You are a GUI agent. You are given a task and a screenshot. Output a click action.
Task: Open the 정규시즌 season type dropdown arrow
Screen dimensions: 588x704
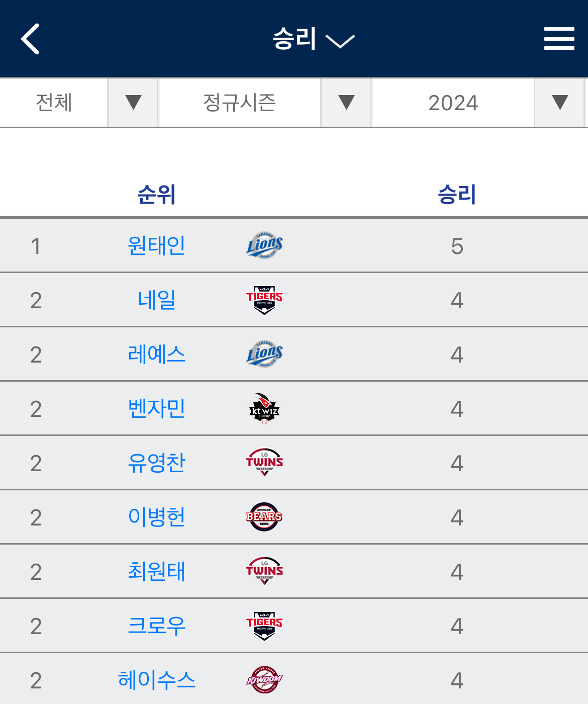(346, 103)
